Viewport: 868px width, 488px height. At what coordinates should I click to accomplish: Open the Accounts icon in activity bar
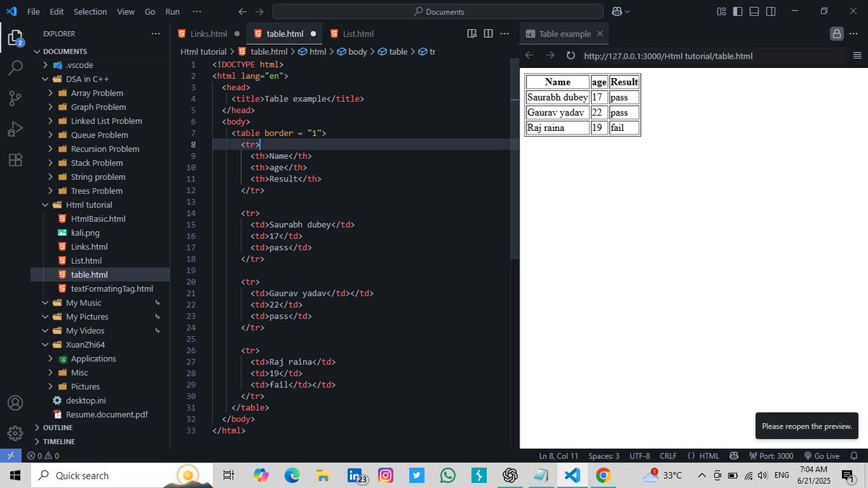tap(15, 403)
